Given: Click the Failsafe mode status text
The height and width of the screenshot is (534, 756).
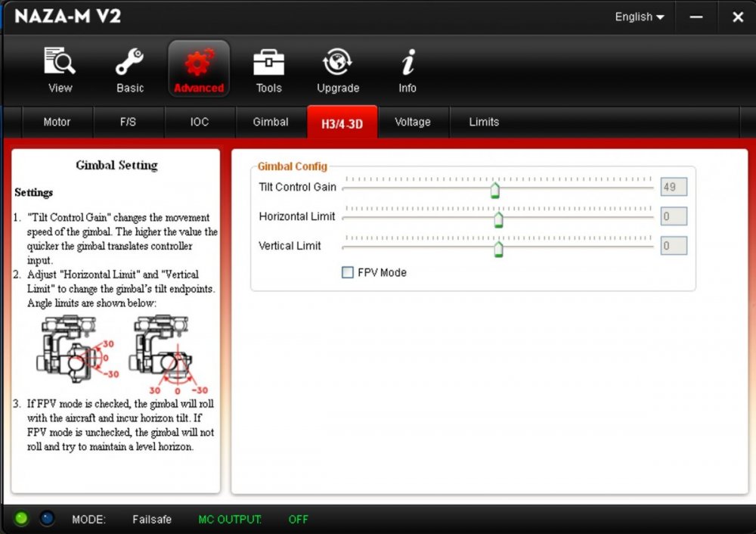Looking at the screenshot, I should pyautogui.click(x=152, y=520).
